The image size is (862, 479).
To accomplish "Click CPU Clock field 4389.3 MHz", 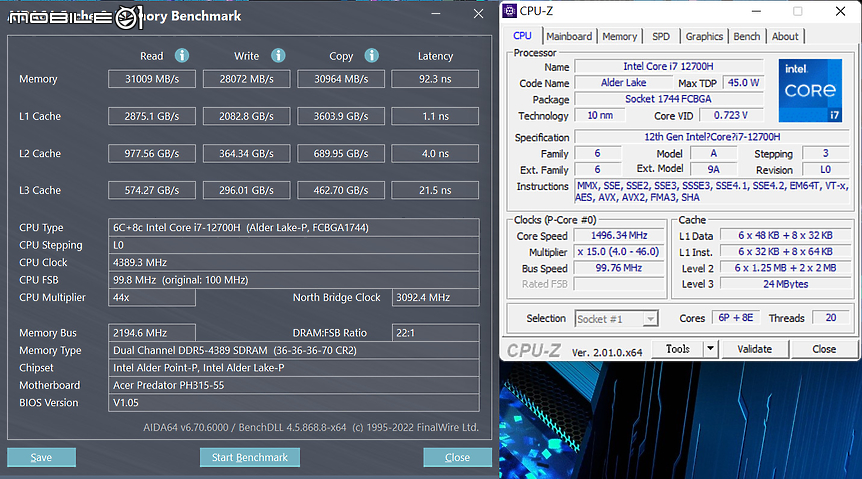I will 294,262.
